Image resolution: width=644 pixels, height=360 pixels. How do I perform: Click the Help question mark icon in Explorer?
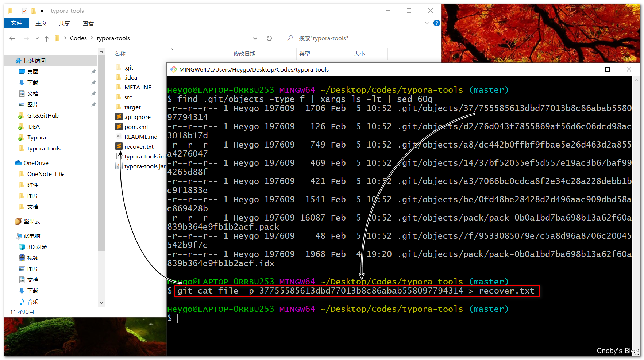click(436, 23)
